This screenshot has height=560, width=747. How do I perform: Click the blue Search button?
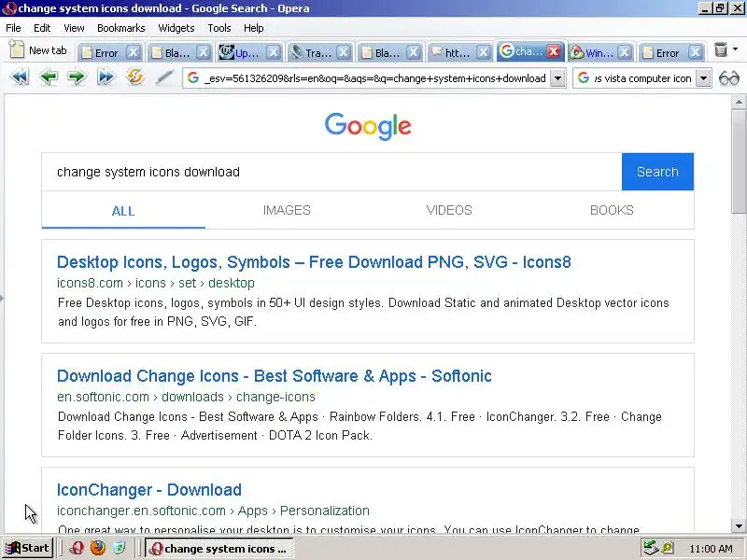coord(657,172)
